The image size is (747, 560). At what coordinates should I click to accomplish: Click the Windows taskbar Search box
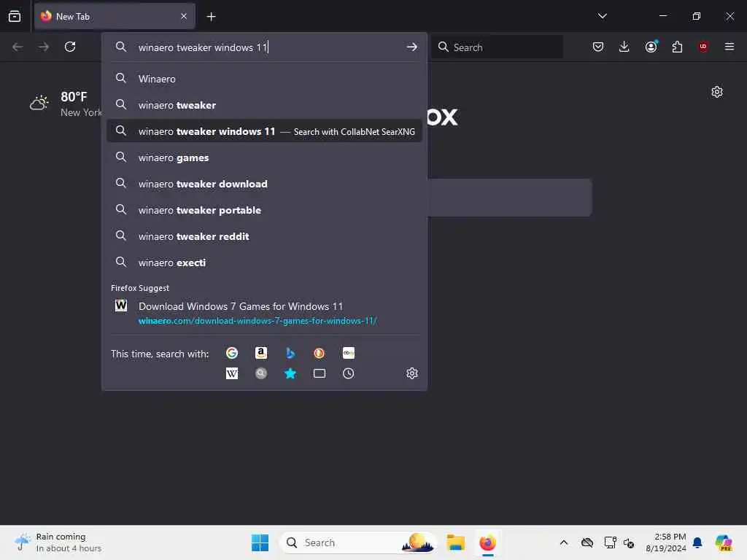pos(357,542)
